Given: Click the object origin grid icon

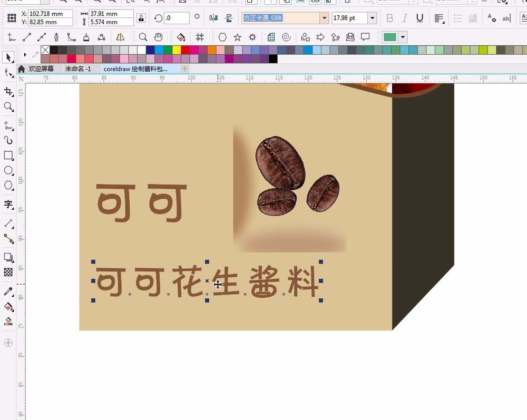Looking at the screenshot, I should tap(12, 18).
